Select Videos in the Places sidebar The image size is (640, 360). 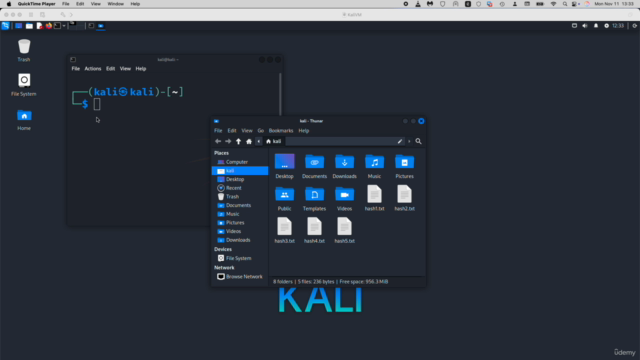point(240,231)
